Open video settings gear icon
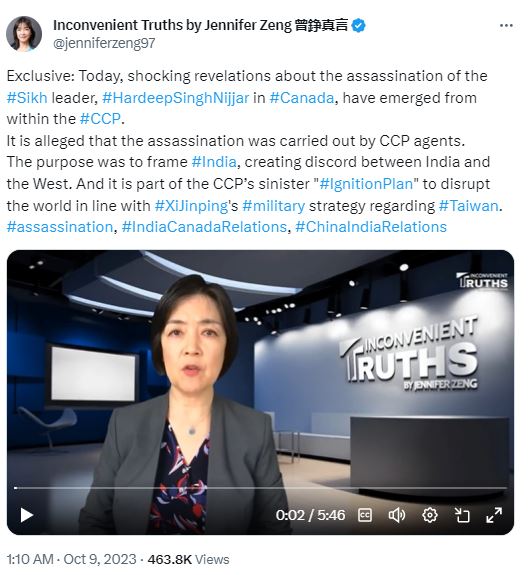Screen dimensions: 530x575 pyautogui.click(x=430, y=515)
